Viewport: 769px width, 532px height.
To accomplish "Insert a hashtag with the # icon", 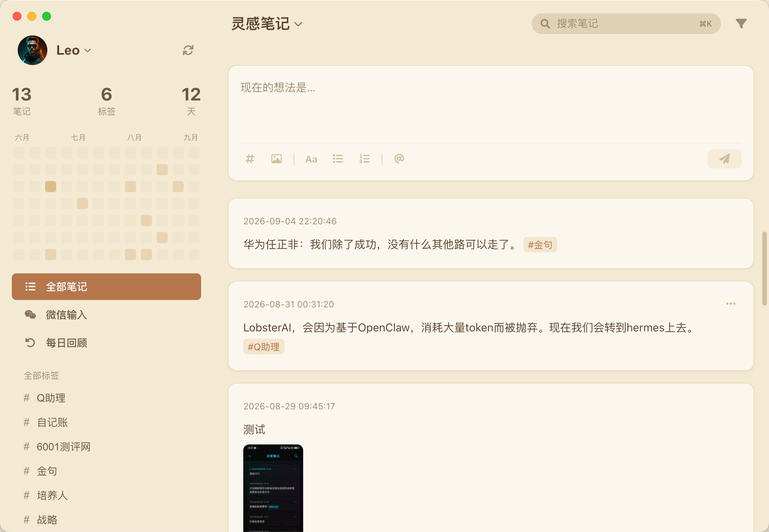I will coord(250,159).
